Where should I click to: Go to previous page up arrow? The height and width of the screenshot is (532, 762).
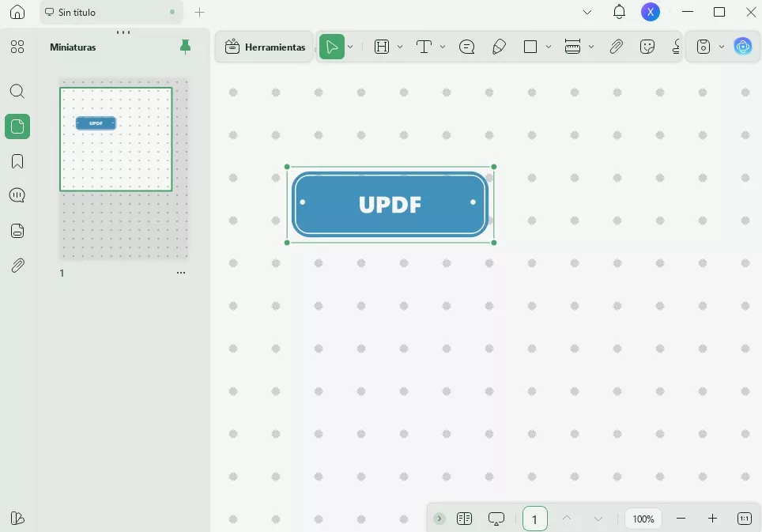tap(567, 519)
